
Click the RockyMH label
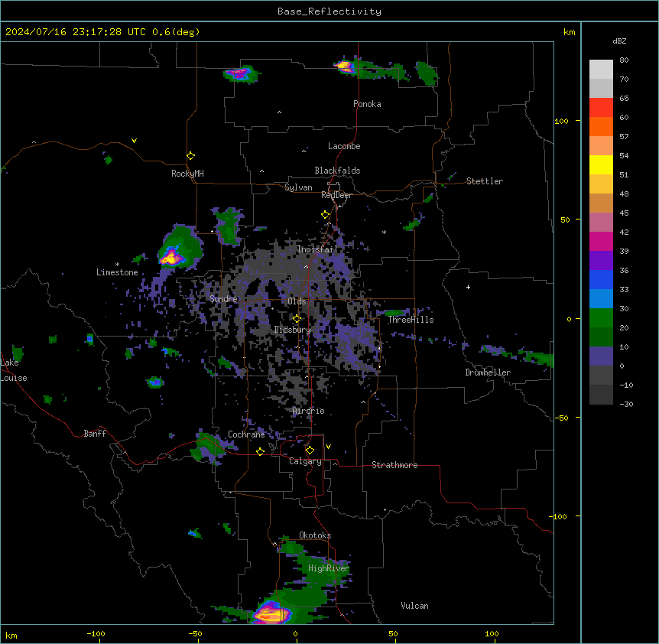pyautogui.click(x=187, y=174)
